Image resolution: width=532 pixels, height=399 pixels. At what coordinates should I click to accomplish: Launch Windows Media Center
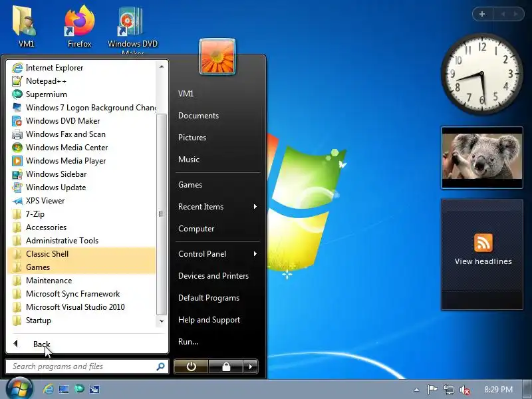(x=81, y=147)
